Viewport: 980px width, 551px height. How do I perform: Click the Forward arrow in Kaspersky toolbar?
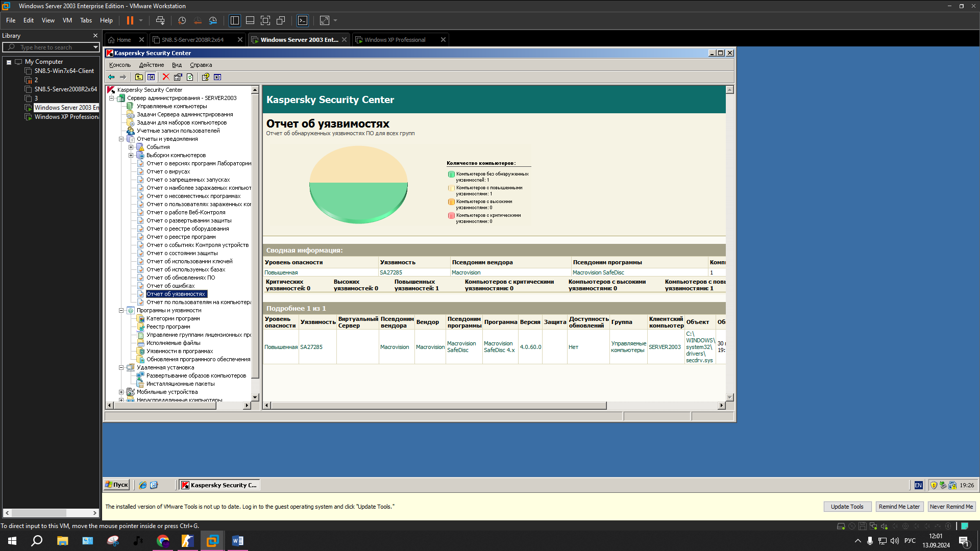(x=123, y=77)
